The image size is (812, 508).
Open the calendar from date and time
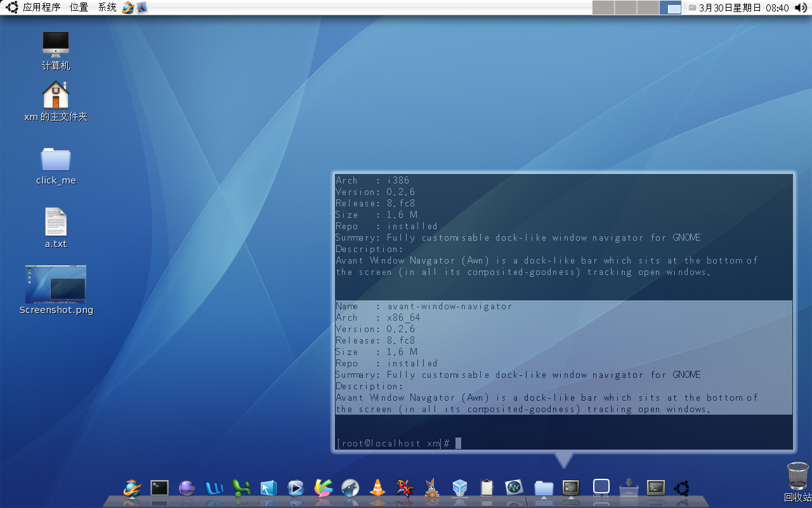coord(743,8)
